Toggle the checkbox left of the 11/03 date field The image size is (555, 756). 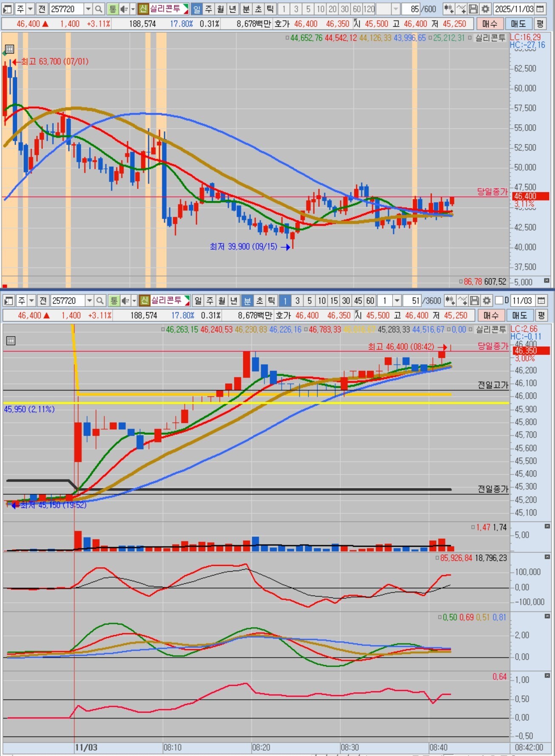(499, 301)
